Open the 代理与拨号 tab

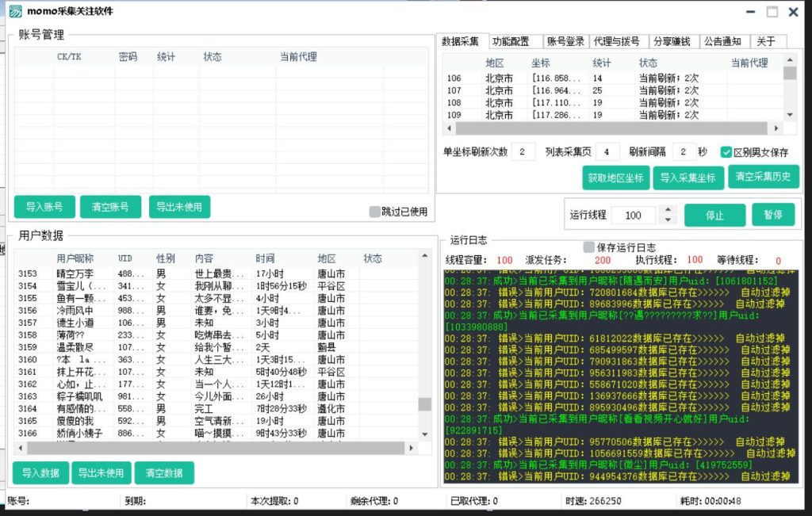pyautogui.click(x=617, y=41)
